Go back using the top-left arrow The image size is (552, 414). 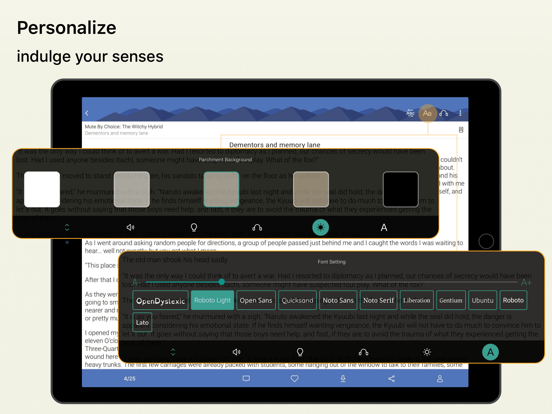(87, 113)
